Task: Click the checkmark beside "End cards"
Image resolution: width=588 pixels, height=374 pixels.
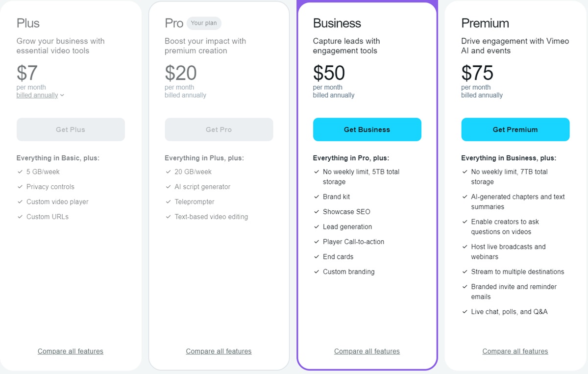Action: click(x=317, y=257)
